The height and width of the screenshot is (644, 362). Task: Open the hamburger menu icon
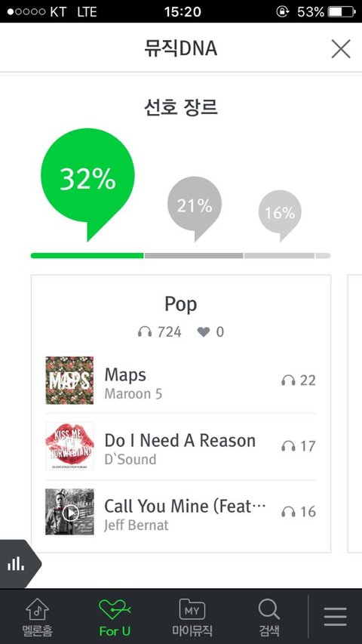pos(336,617)
